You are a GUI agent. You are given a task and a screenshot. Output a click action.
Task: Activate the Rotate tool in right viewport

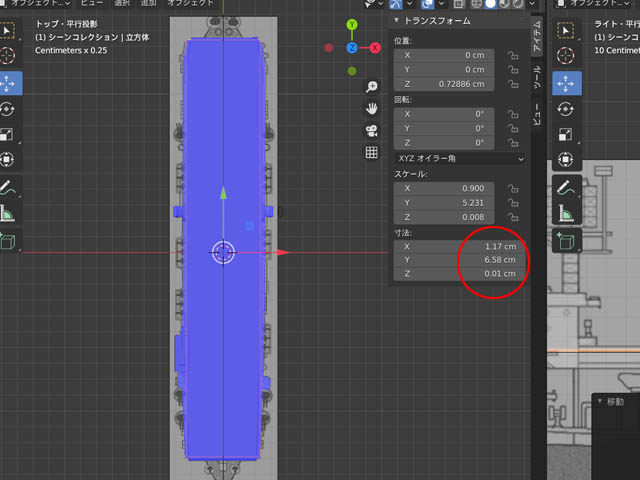point(566,109)
